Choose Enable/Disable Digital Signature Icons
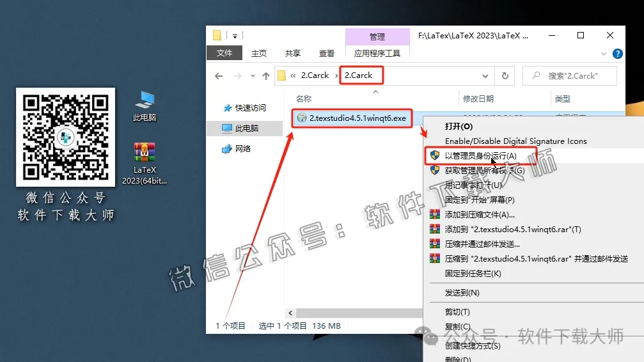The height and width of the screenshot is (362, 644). 516,141
